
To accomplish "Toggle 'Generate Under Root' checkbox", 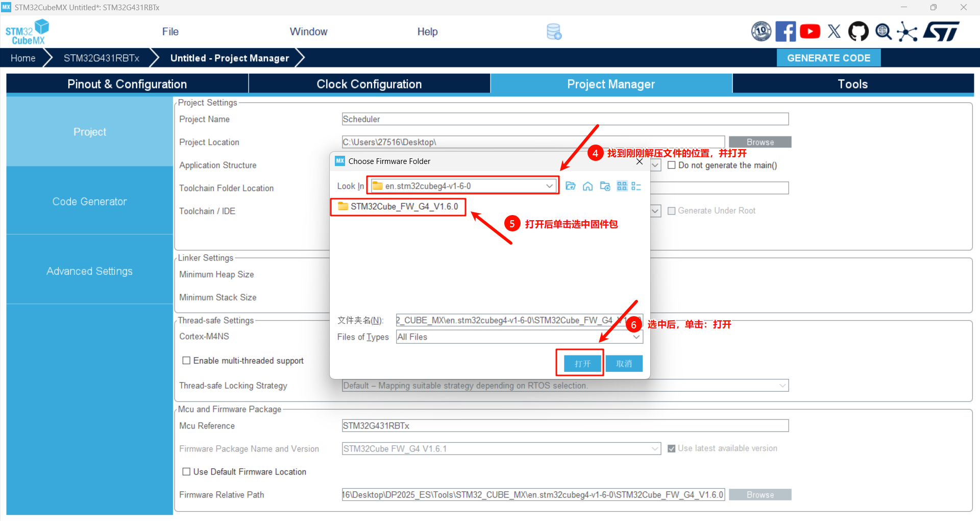I will 672,211.
